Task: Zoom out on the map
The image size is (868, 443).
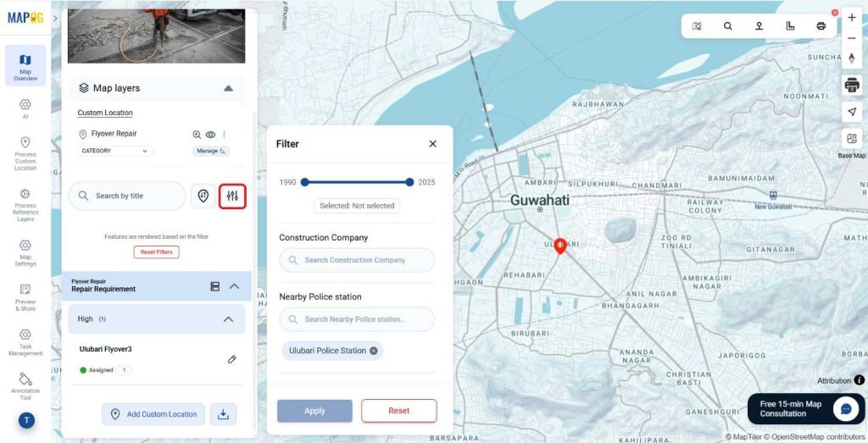Action: pyautogui.click(x=852, y=38)
